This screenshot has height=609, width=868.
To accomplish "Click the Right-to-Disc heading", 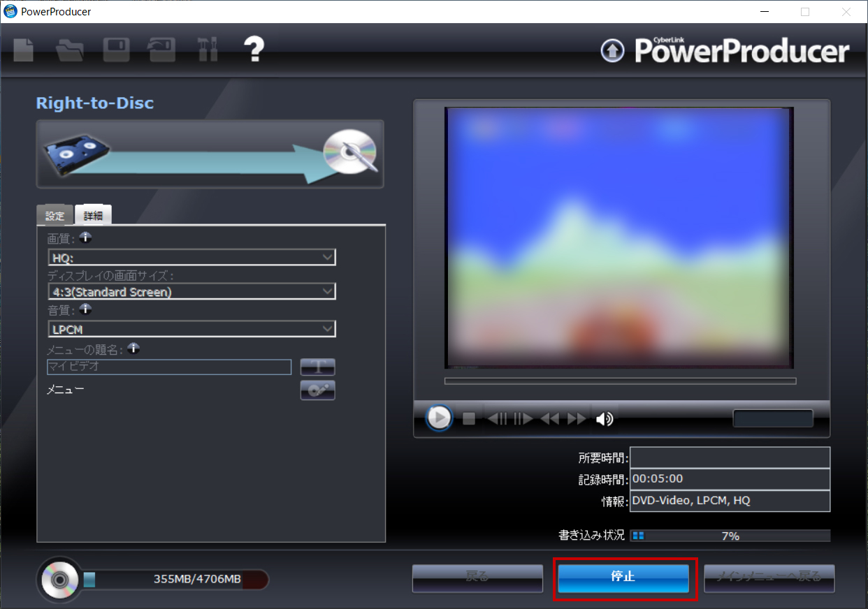I will [95, 103].
